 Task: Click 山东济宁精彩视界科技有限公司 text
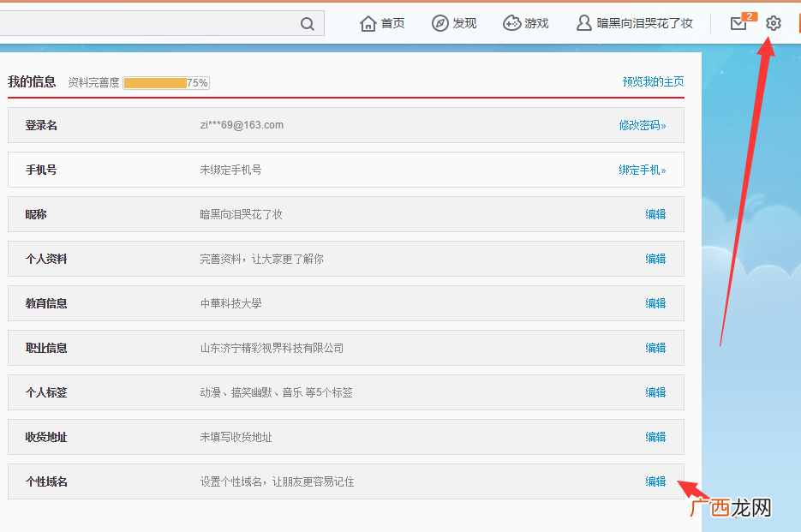[272, 348]
